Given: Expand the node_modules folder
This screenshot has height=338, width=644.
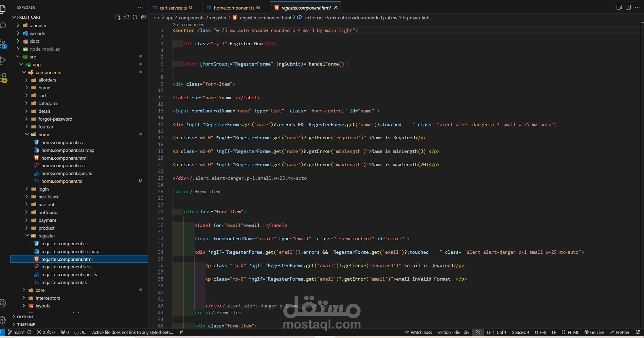Looking at the screenshot, I should click(79, 49).
